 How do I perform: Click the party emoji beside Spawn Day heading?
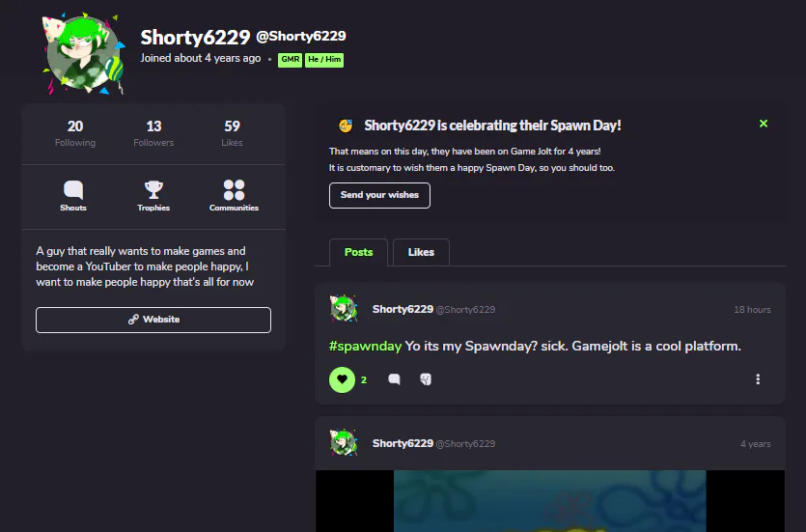(346, 126)
